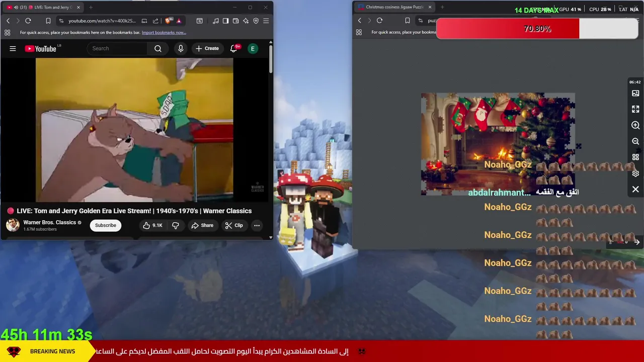Subscribe to Warner Bros. Classics
Viewport: 644px width, 362px height.
click(x=106, y=225)
